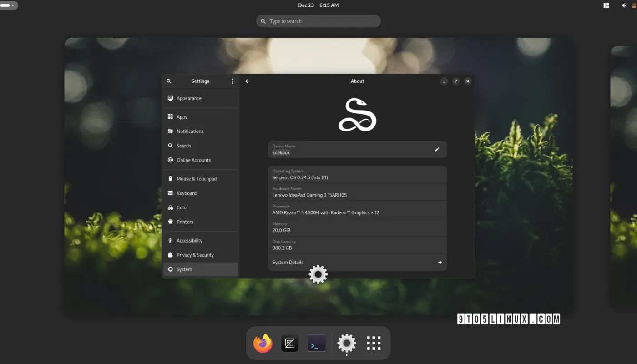Click the volume icon in the top bar

[624, 5]
